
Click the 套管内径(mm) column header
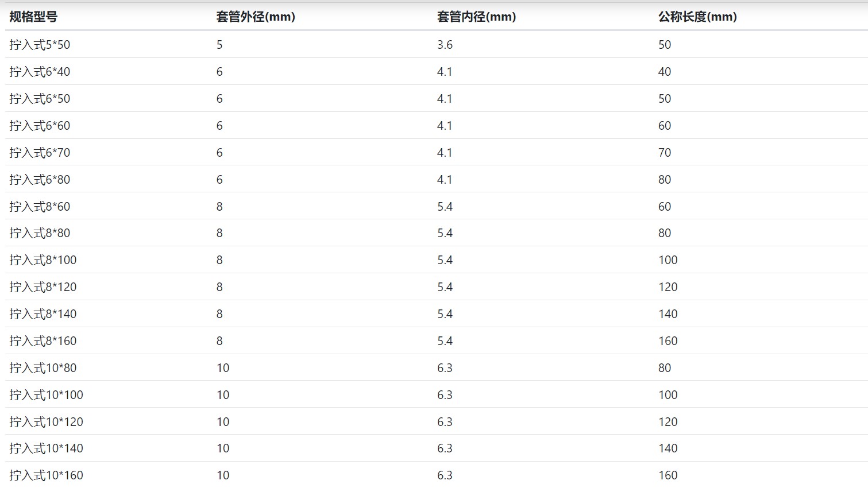point(476,17)
